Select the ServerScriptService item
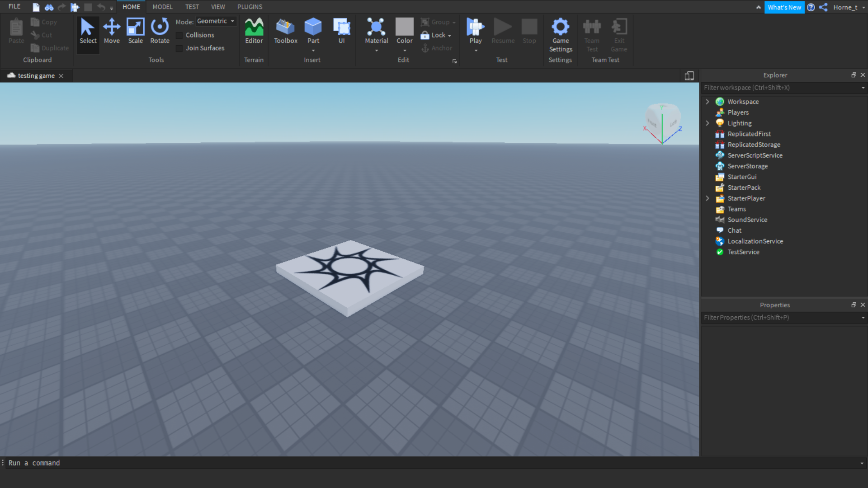 (755, 155)
